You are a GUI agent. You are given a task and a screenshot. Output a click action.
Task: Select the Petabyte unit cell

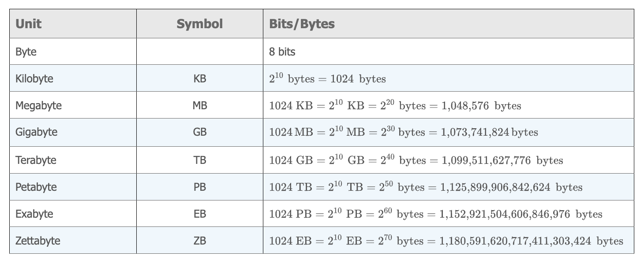(x=36, y=187)
